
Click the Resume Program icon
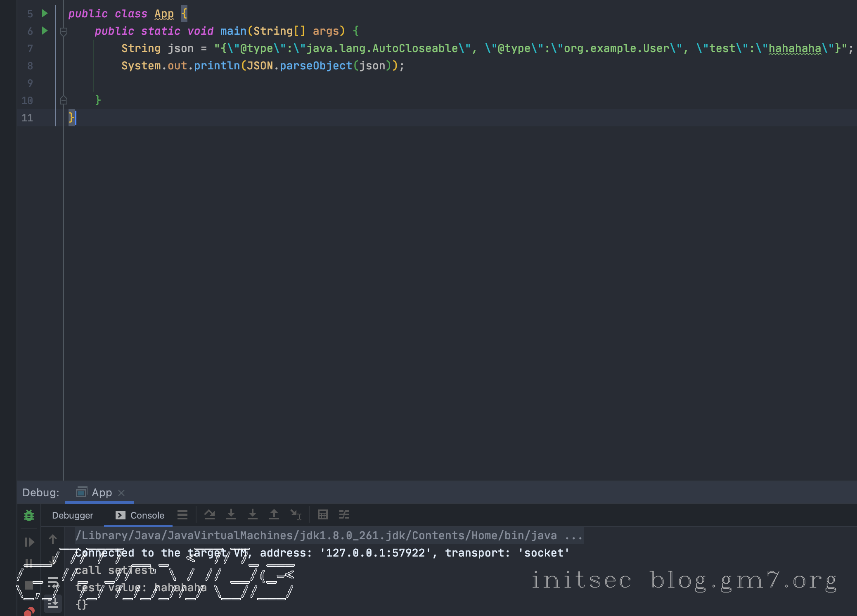(x=29, y=542)
